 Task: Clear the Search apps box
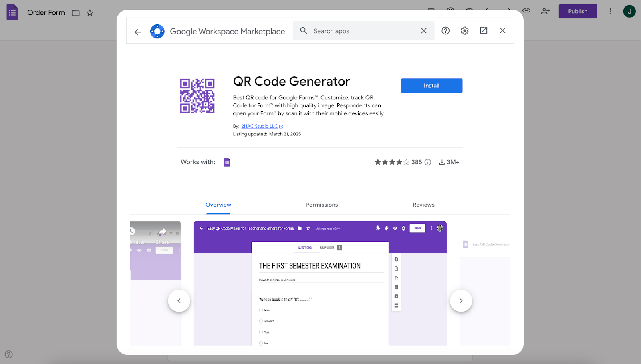[x=424, y=31]
